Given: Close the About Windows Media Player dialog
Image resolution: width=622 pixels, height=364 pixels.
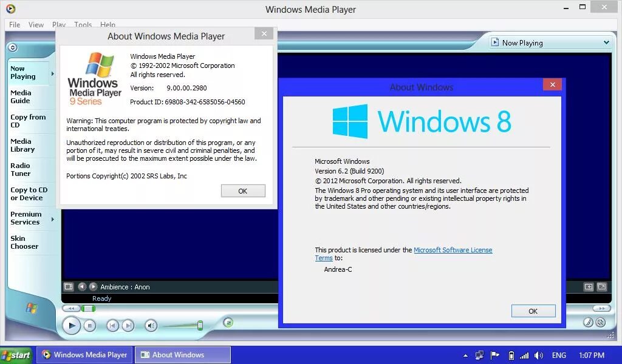Looking at the screenshot, I should [x=264, y=33].
